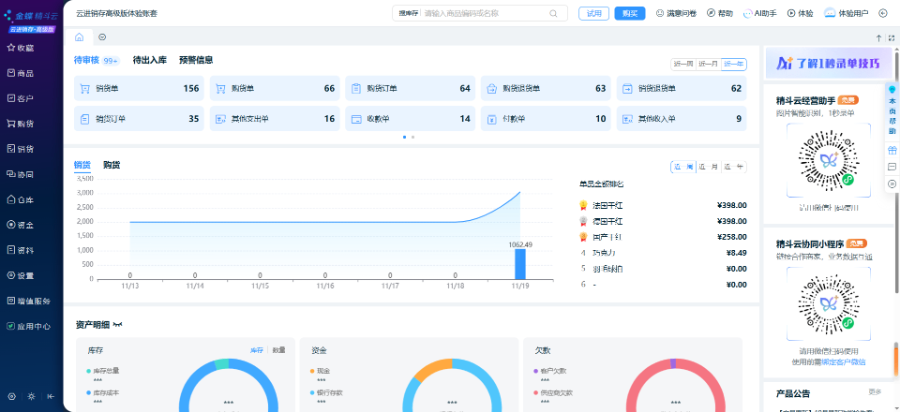Open the 增值服务 value-added services module
Screen dimensions: 900x412
point(28,301)
